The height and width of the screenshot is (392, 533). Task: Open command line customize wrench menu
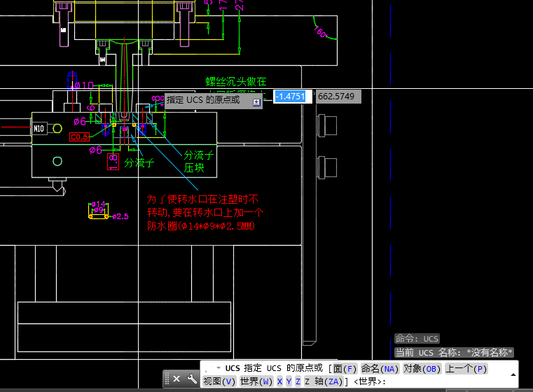pos(192,379)
